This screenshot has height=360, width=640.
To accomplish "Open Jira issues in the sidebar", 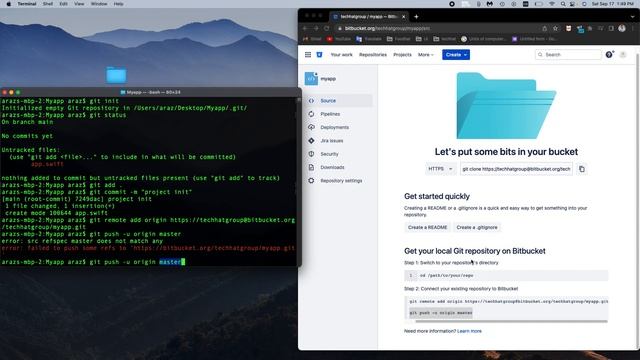I will point(340,140).
